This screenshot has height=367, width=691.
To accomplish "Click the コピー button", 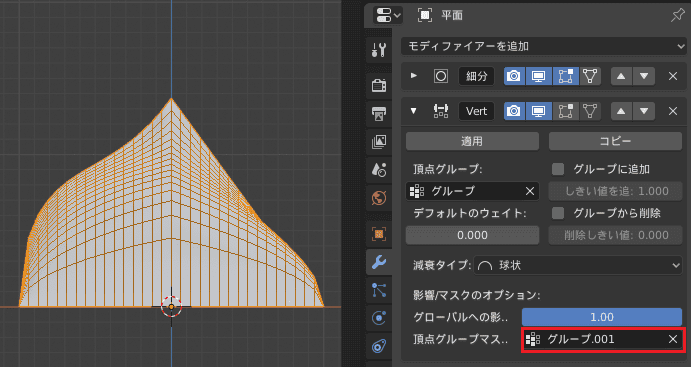I will (x=615, y=141).
